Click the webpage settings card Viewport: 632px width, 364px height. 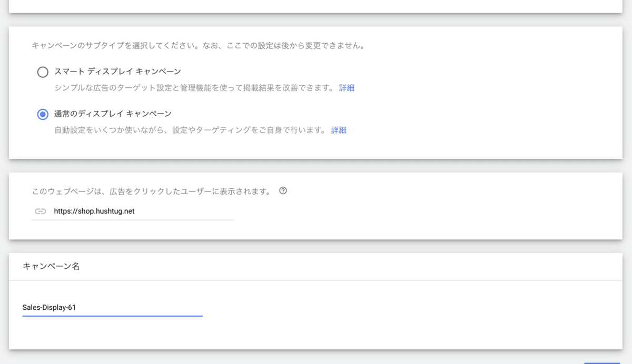click(x=316, y=205)
